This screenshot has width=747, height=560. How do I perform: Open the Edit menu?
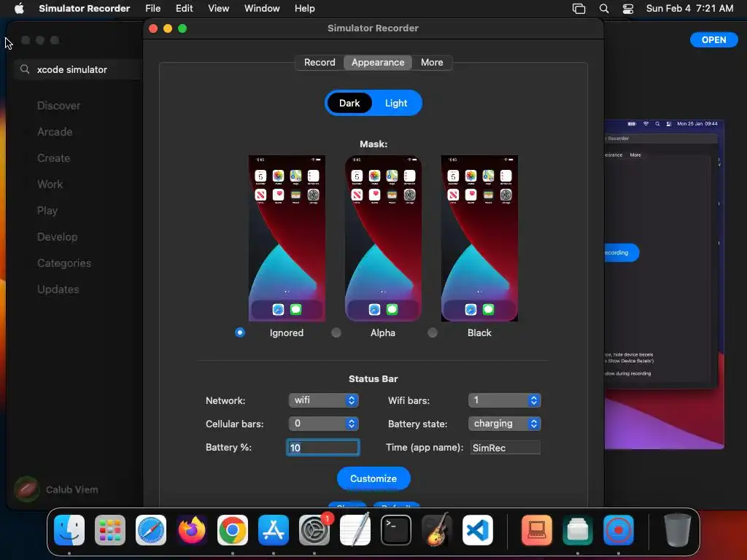coord(184,8)
